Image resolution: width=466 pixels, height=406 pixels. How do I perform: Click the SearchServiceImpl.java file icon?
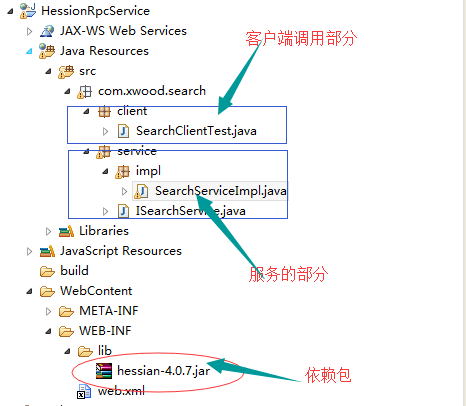coord(141,192)
